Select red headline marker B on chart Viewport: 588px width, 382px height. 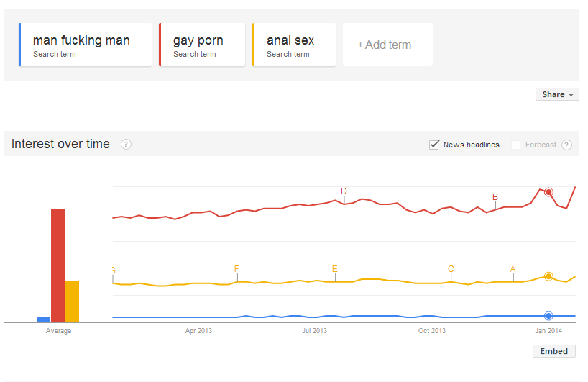(495, 197)
